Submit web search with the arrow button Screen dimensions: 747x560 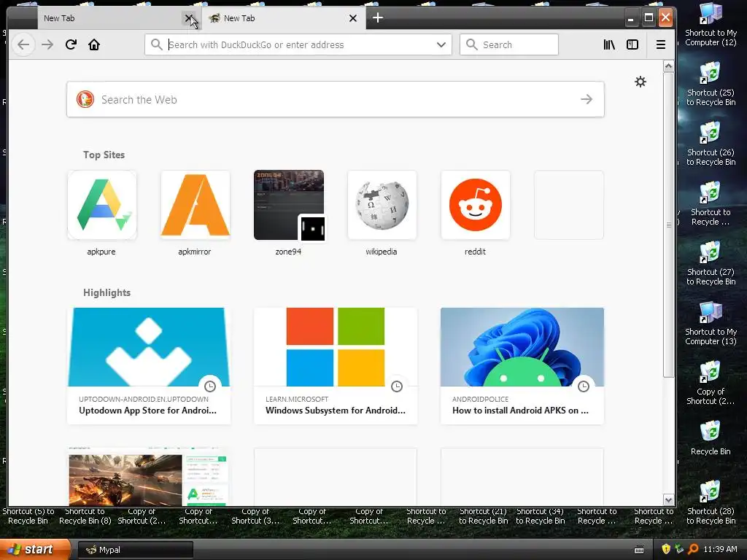587,99
